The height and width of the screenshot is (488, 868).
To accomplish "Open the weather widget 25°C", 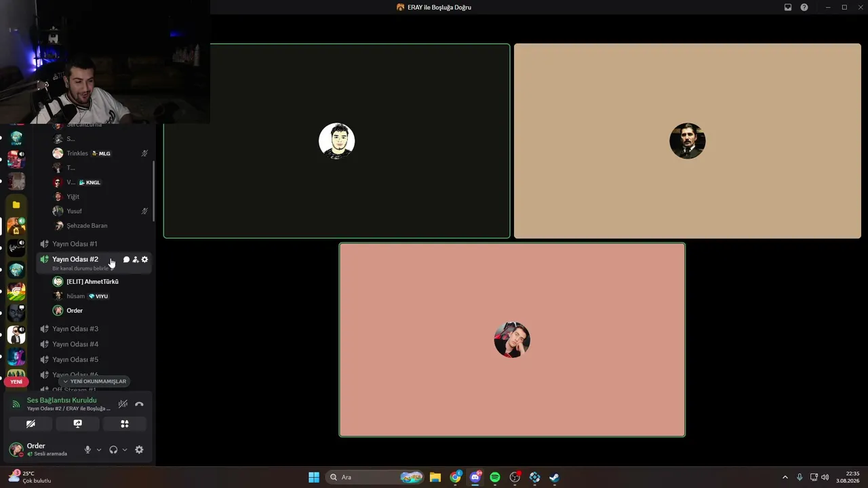I will coord(31,477).
